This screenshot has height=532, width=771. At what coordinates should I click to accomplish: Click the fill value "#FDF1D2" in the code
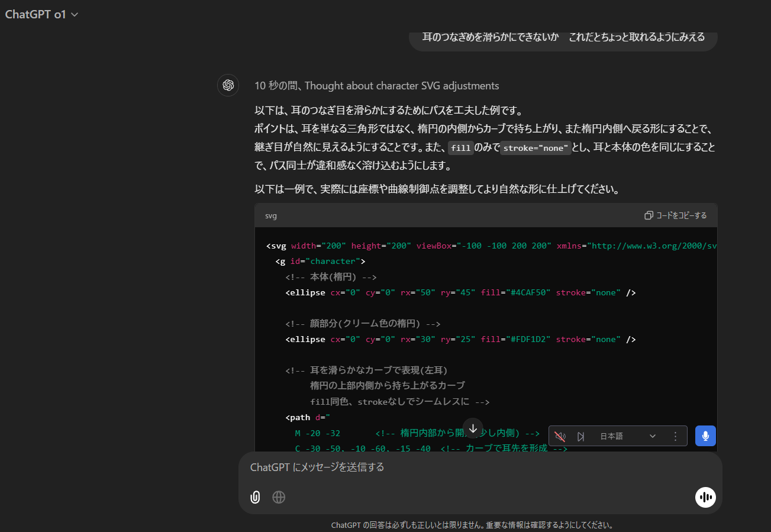coord(530,339)
